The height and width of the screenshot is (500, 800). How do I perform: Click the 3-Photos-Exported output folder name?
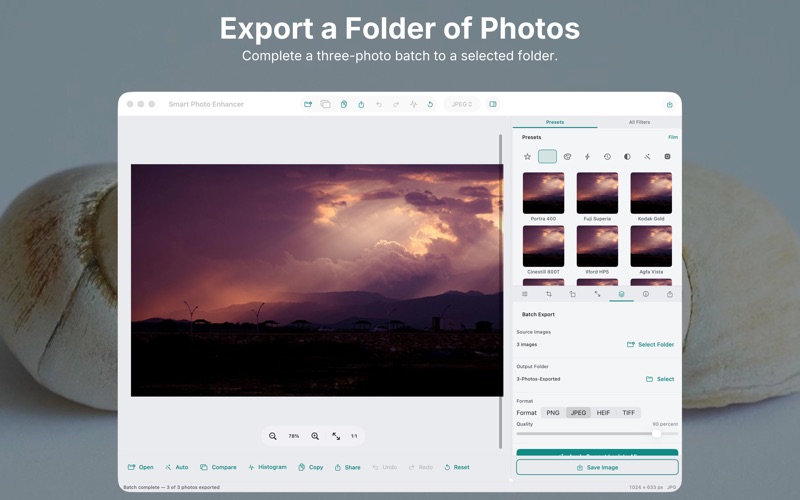538,379
